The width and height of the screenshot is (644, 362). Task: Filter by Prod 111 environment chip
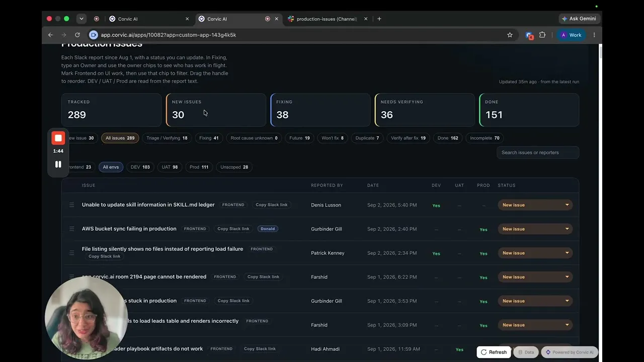pos(199,167)
